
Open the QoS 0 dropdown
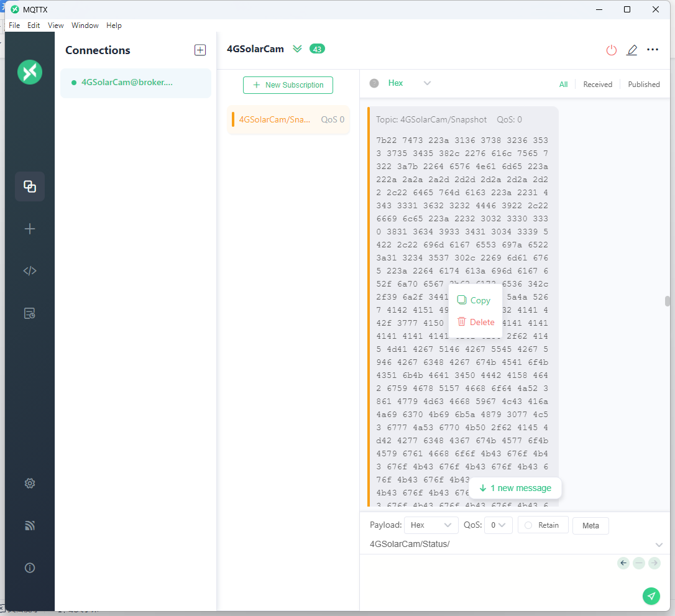point(498,525)
